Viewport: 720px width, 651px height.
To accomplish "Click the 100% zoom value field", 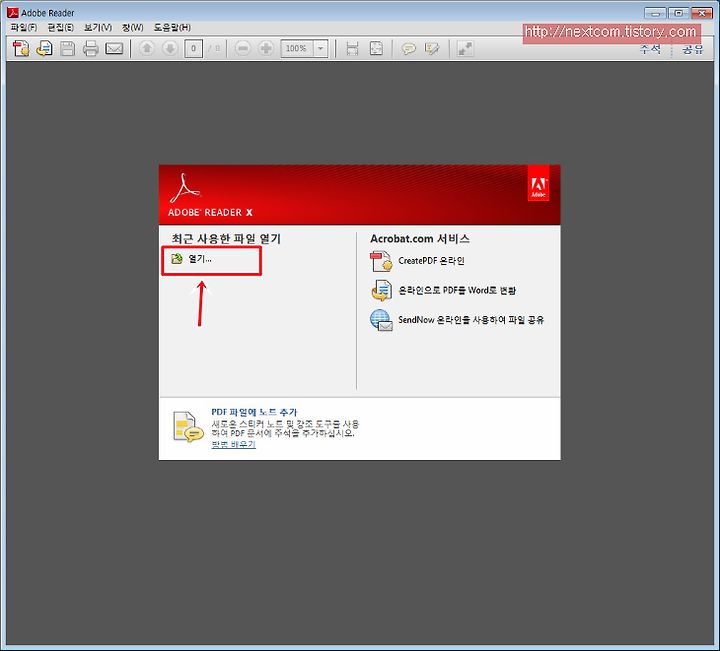I will pyautogui.click(x=297, y=48).
